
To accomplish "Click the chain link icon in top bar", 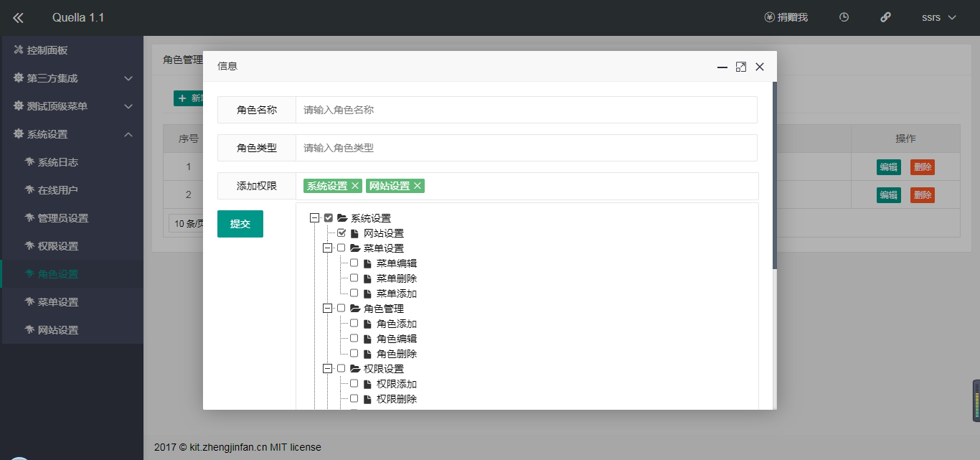I will click(886, 17).
